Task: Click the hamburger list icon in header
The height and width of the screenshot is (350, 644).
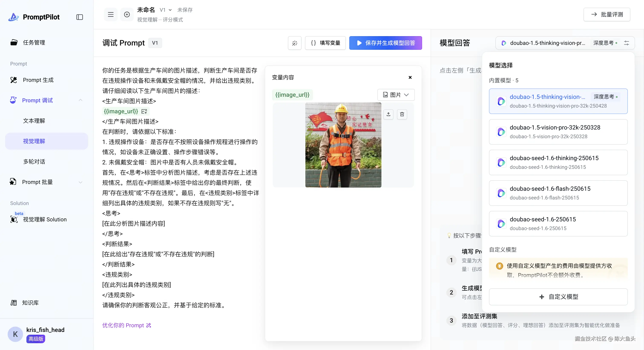Action: click(x=111, y=14)
